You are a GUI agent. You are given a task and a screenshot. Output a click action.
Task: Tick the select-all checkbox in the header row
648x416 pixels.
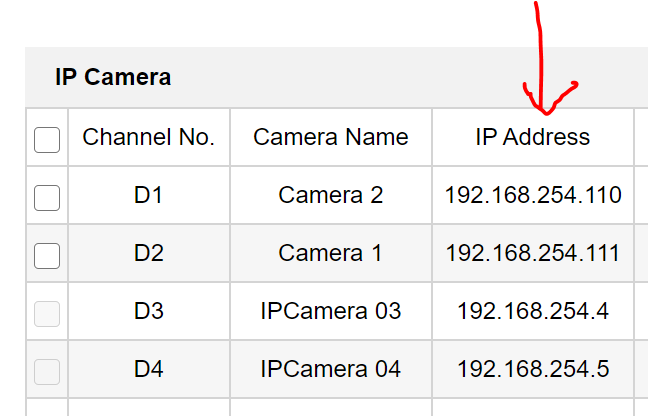(47, 139)
